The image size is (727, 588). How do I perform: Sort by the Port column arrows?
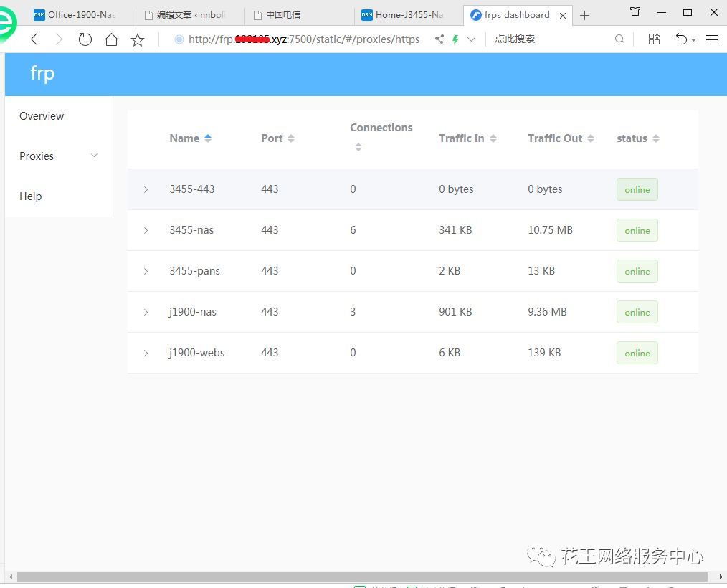click(290, 138)
